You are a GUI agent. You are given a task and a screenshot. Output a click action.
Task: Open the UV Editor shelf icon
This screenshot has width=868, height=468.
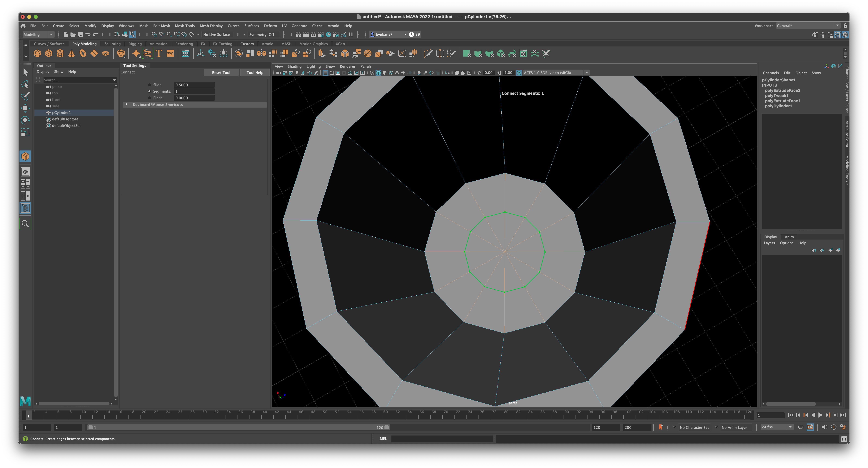523,54
